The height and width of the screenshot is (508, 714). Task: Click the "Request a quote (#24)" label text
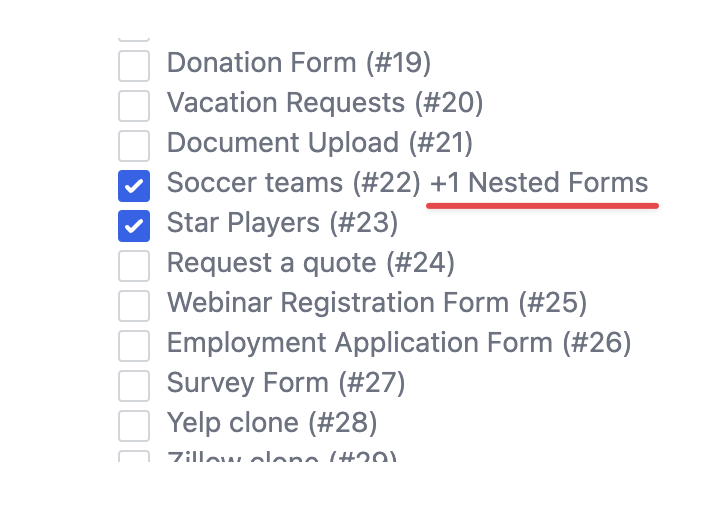[x=310, y=264]
